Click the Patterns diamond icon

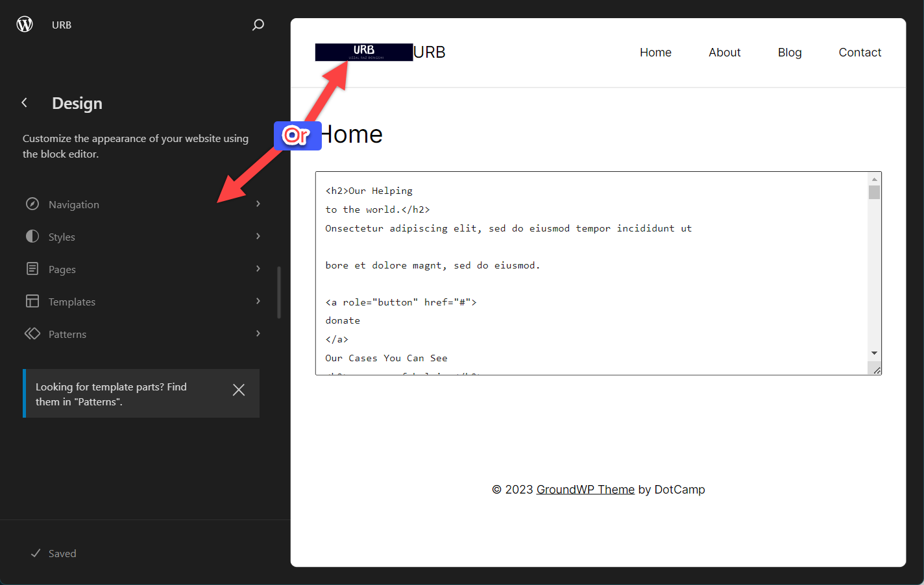click(x=32, y=334)
